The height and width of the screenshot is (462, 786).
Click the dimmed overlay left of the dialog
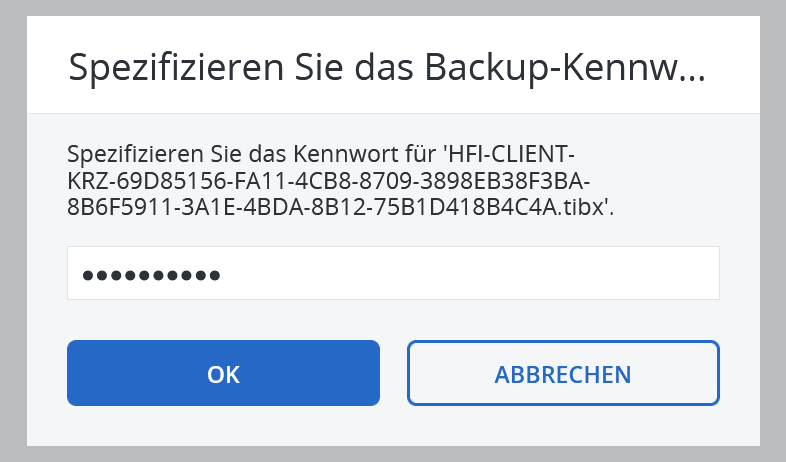(x=12, y=230)
